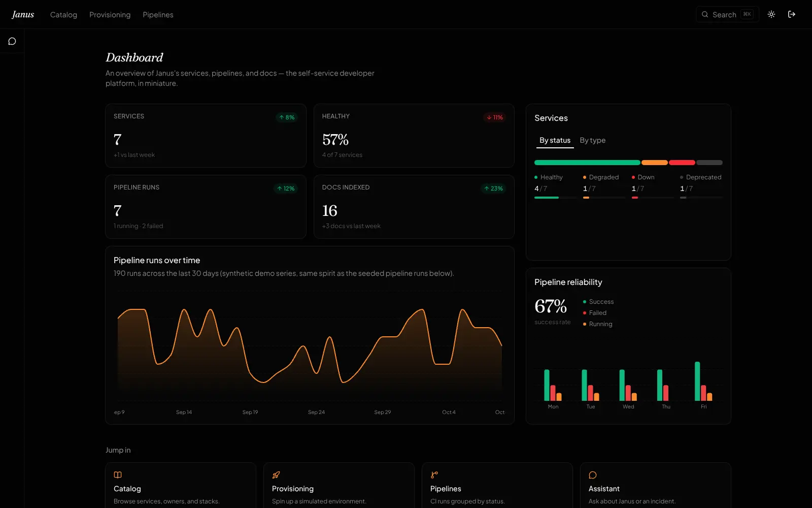Viewport: 812px width, 508px height.
Task: Click the Deprecated status label
Action: pyautogui.click(x=703, y=177)
